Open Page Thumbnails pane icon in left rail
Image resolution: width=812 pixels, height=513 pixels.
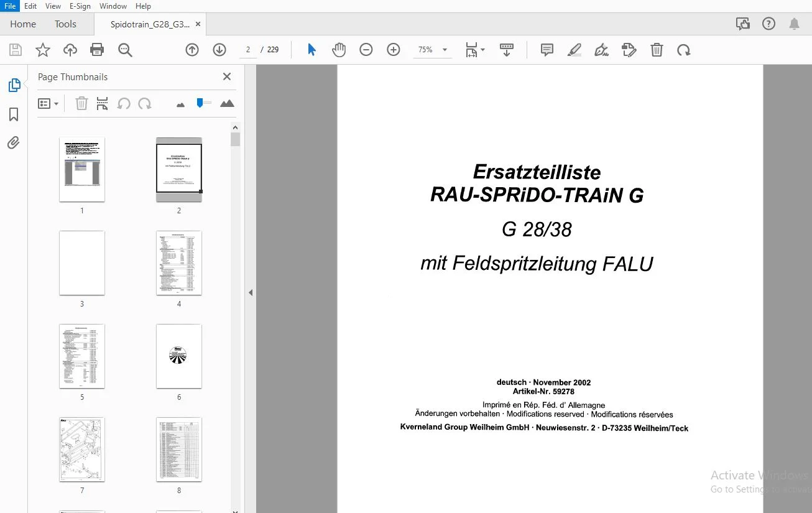coord(14,85)
